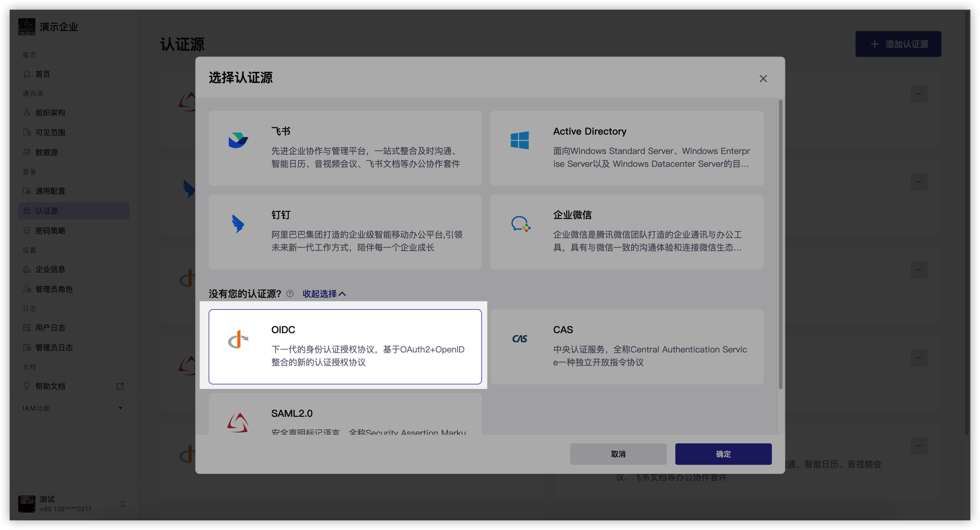The height and width of the screenshot is (530, 980).
Task: Open 可见范围 menu item
Action: [73, 132]
